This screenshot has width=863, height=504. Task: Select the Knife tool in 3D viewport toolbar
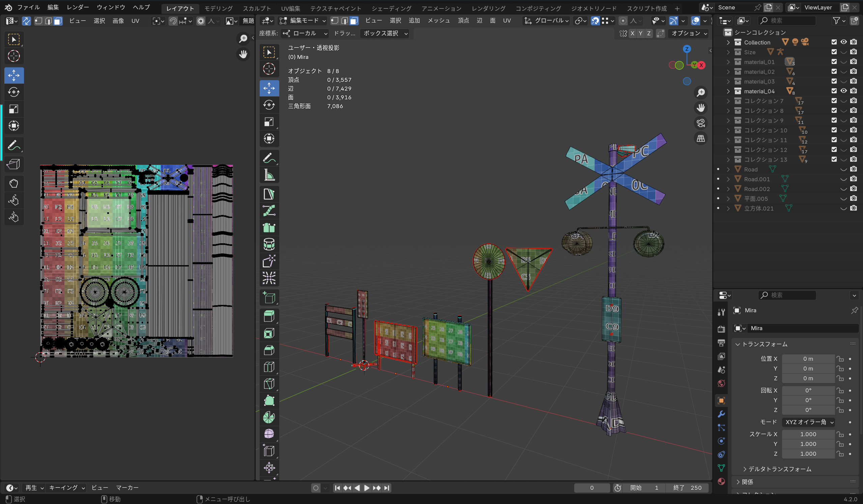[x=269, y=384]
